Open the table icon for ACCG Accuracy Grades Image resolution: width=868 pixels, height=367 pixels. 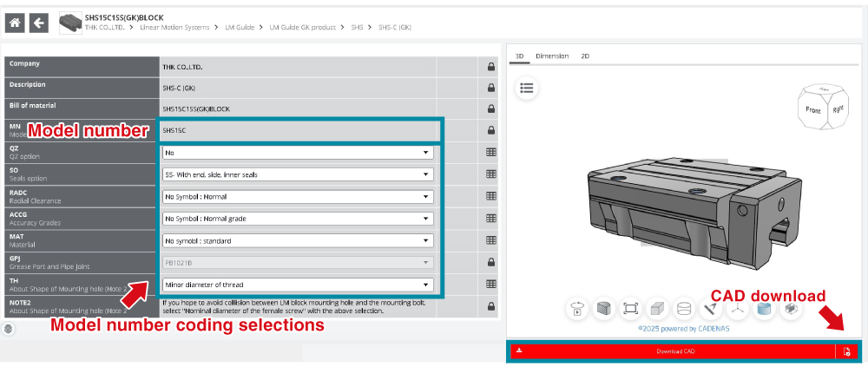(490, 218)
